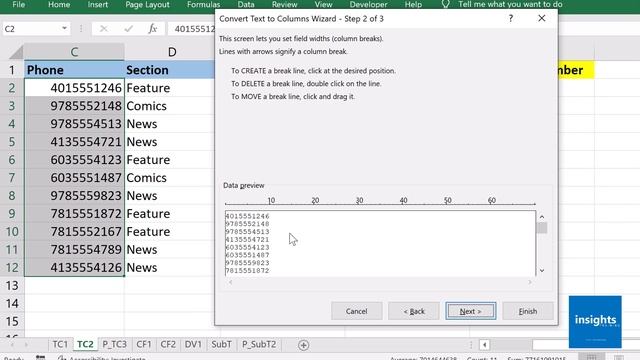Click the Tell me what you want search
This screenshot has width=640, height=360.
[x=510, y=4]
